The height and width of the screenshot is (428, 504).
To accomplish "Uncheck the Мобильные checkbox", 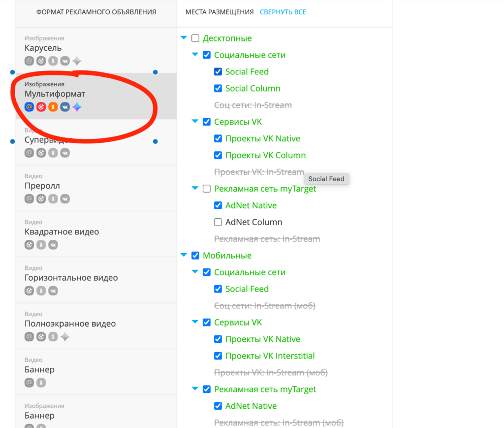I will 195,256.
